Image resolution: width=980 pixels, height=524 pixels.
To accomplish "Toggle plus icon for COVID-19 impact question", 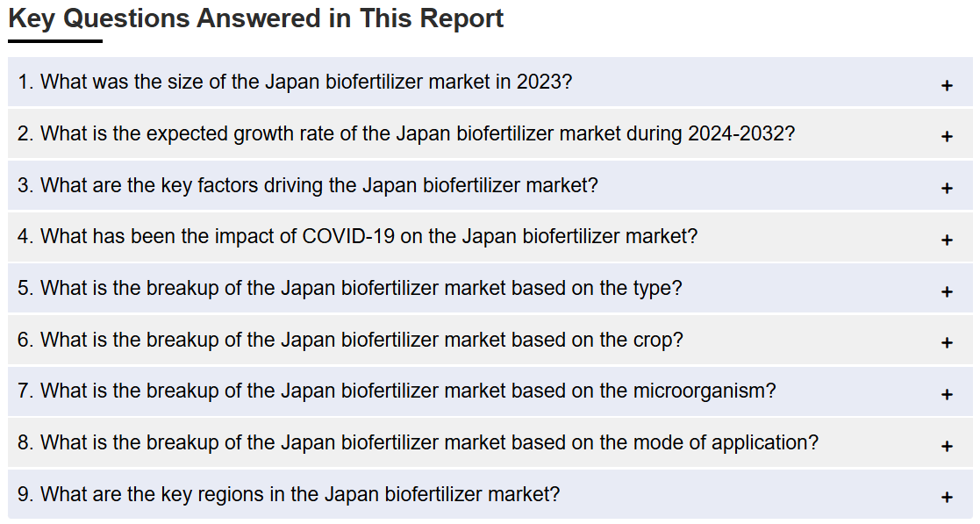I will tap(947, 240).
